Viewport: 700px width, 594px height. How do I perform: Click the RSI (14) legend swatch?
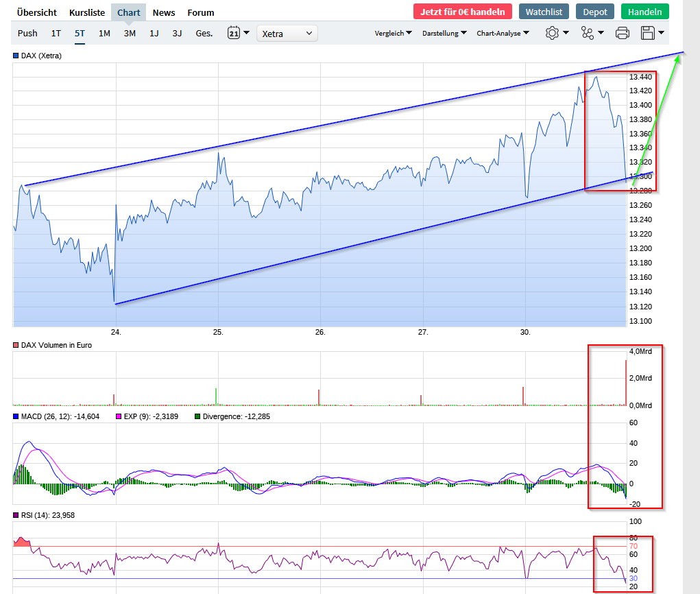tap(16, 515)
